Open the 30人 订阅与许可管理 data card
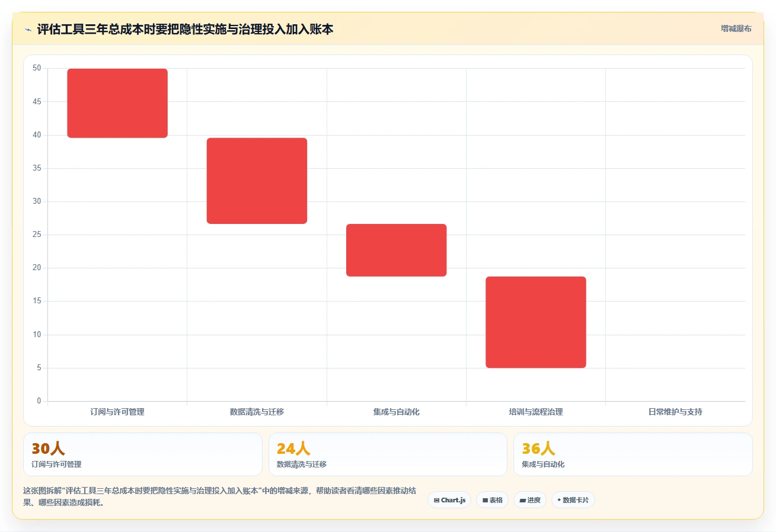776x532 pixels. (143, 454)
